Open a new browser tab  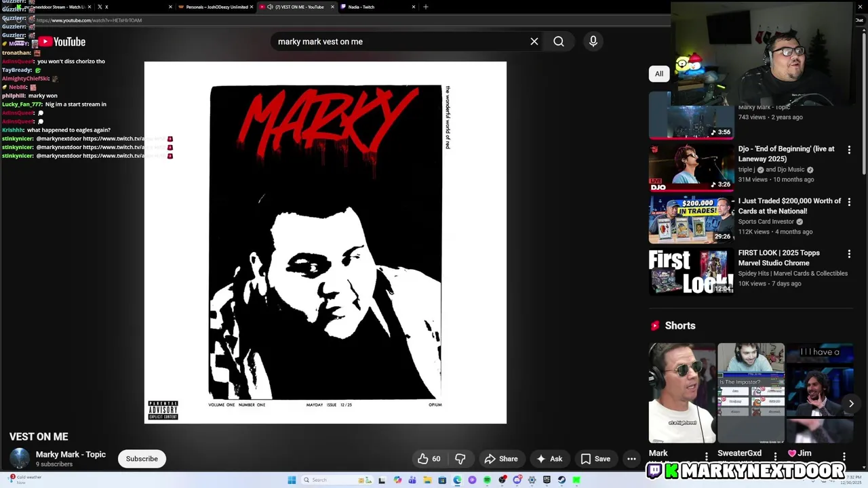coord(426,7)
